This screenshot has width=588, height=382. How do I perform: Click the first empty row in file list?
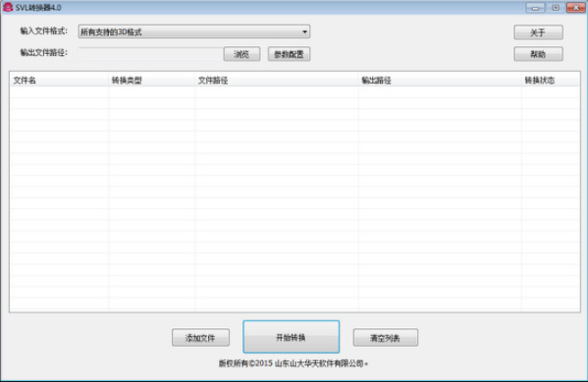point(270,93)
